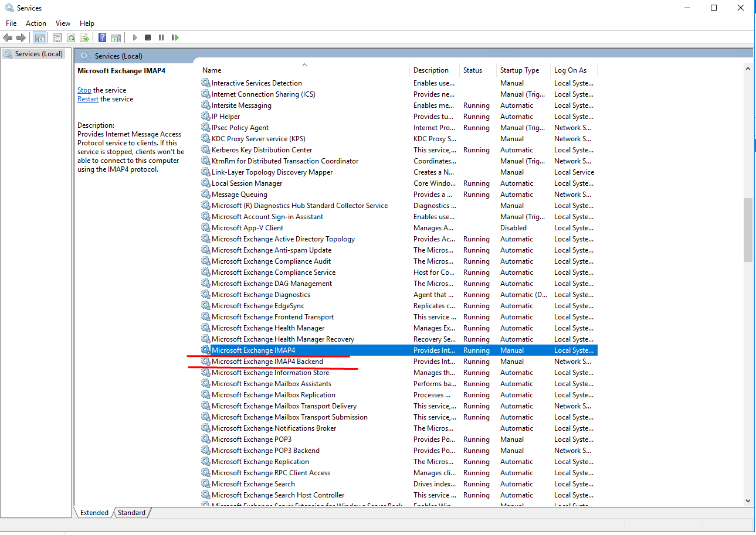Click the Back navigation arrow icon
The height and width of the screenshot is (535, 756).
click(x=8, y=37)
